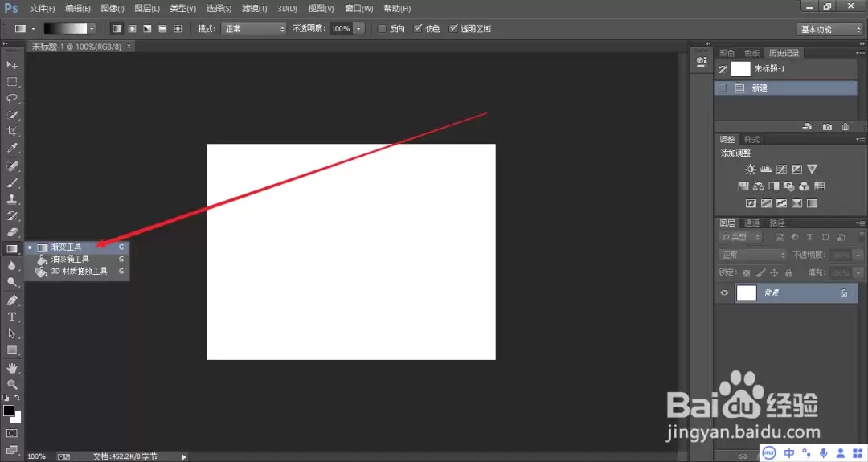Select the Rectangular Marquee tool
868x462 pixels.
tap(11, 82)
